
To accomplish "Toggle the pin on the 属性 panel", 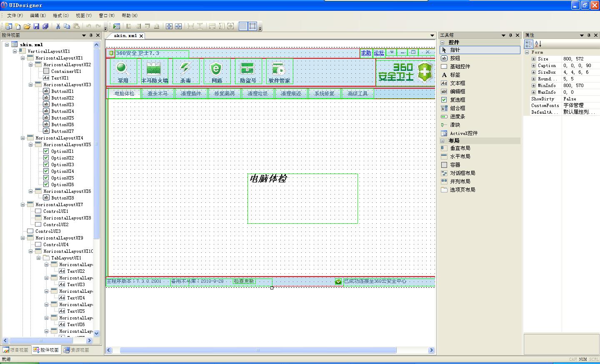I will coord(589,35).
